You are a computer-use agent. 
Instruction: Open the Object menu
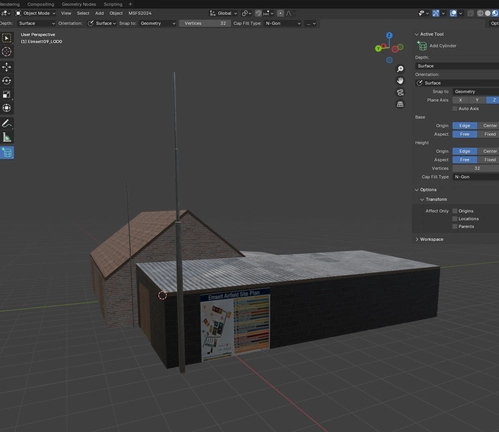pos(116,13)
